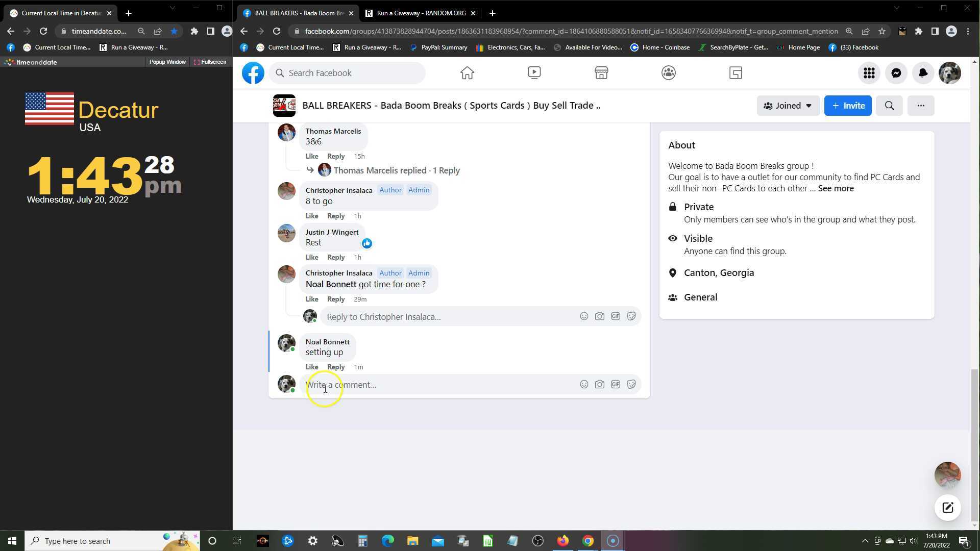
Task: Open Facebook Marketplace icon
Action: (x=601, y=73)
